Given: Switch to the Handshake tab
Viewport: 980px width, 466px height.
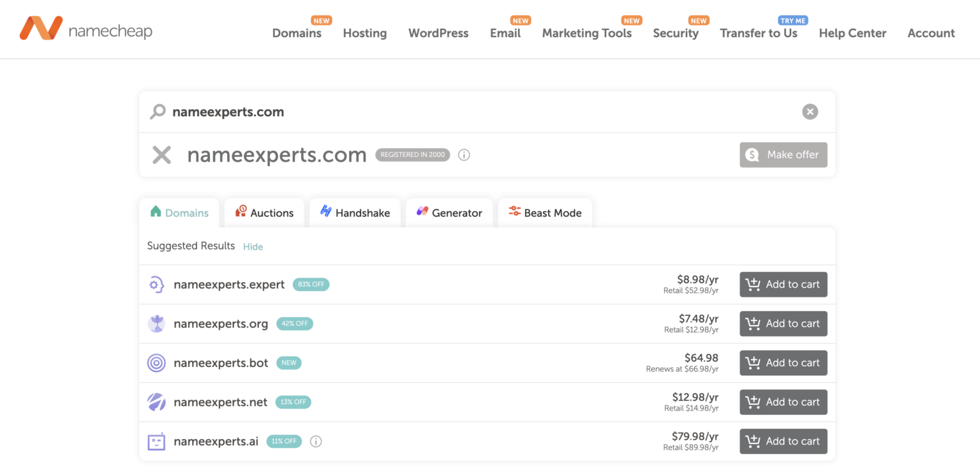Looking at the screenshot, I should tap(355, 213).
